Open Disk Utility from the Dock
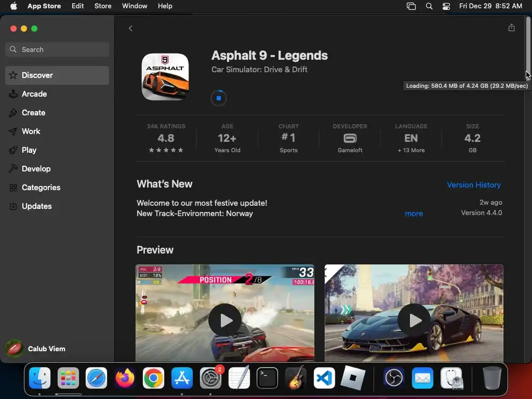The height and width of the screenshot is (399, 532). [x=451, y=378]
